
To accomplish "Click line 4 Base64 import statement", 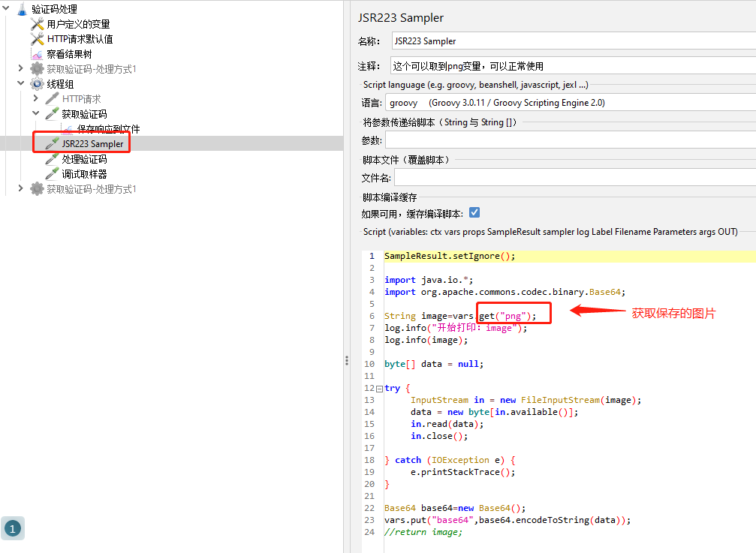I will 505,292.
